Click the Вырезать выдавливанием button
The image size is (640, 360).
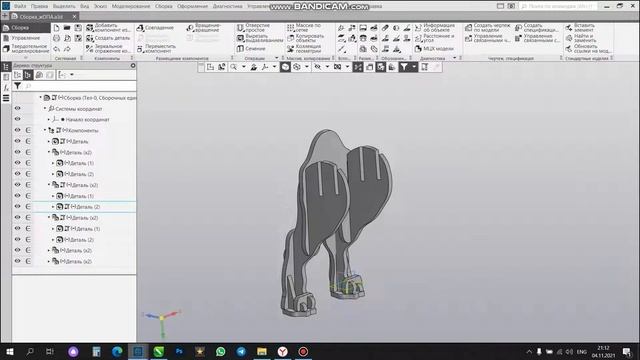260,38
